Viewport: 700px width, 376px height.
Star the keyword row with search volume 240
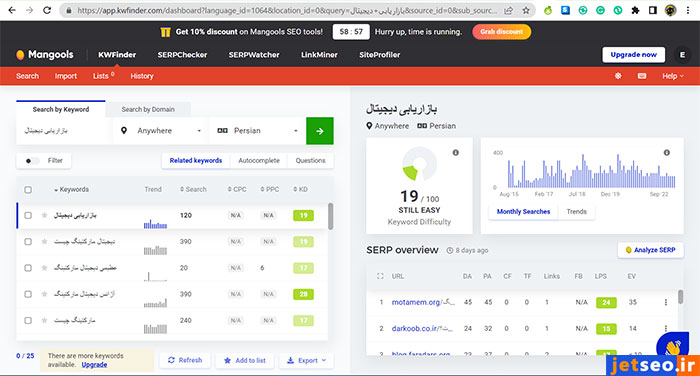44,321
